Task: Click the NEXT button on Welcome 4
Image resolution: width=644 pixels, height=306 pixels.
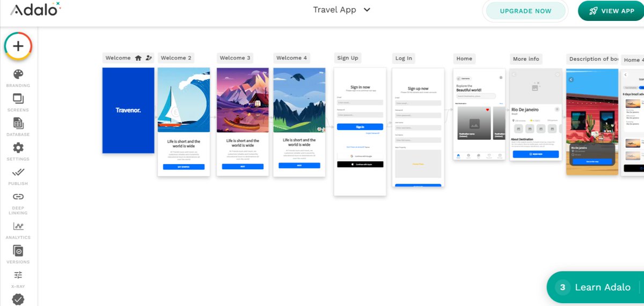Action: [299, 166]
